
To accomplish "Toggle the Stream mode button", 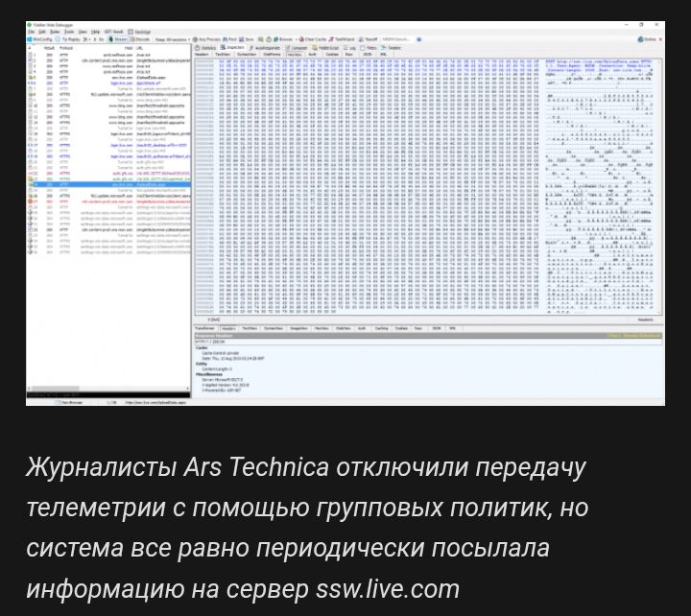I will click(x=118, y=39).
